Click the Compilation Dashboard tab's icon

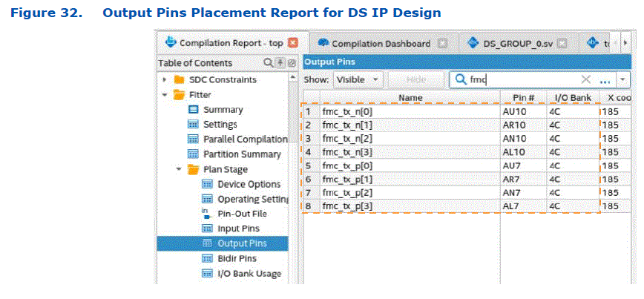tap(324, 43)
